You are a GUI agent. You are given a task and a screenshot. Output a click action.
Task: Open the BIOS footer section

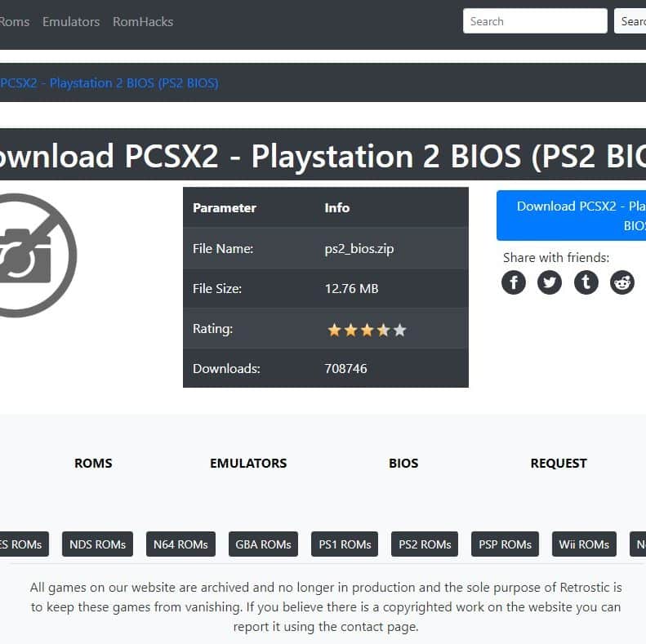coord(403,464)
